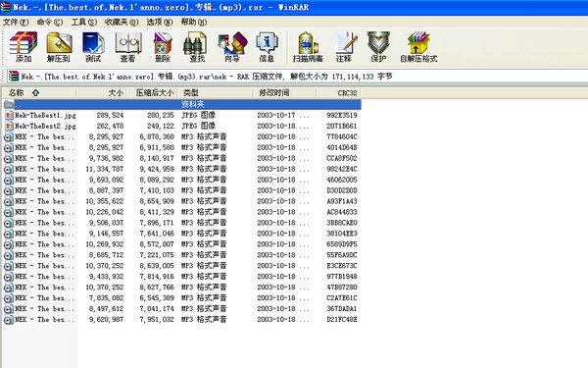Click the 删除 (Delete) toolbar icon
Image resolution: width=588 pixels, height=368 pixels.
point(163,46)
